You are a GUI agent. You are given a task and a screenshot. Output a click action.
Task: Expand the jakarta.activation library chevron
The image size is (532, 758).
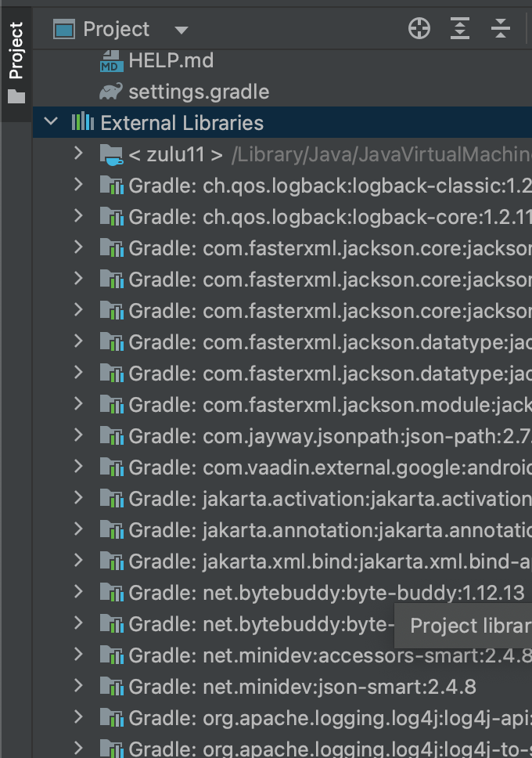(x=78, y=497)
